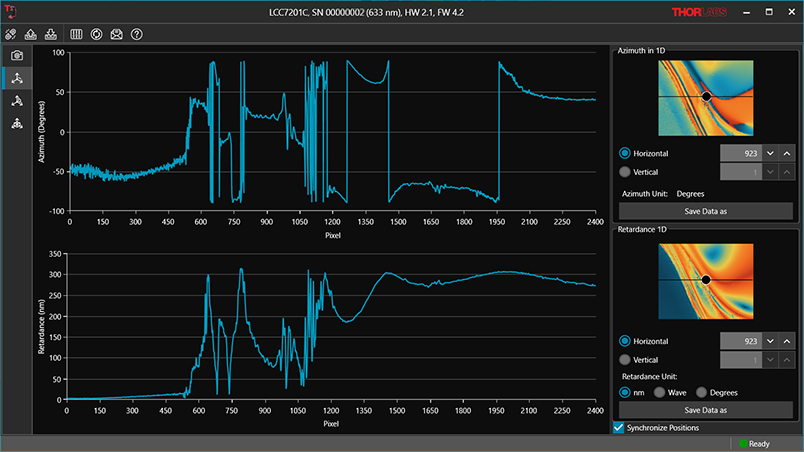This screenshot has height=452, width=804.
Task: Open the camera view in the sidebar
Action: [x=17, y=55]
